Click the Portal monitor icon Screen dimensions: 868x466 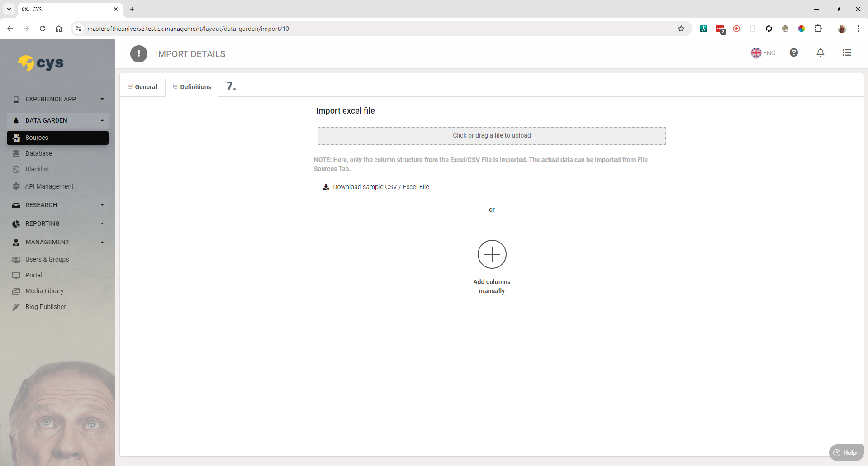click(16, 275)
